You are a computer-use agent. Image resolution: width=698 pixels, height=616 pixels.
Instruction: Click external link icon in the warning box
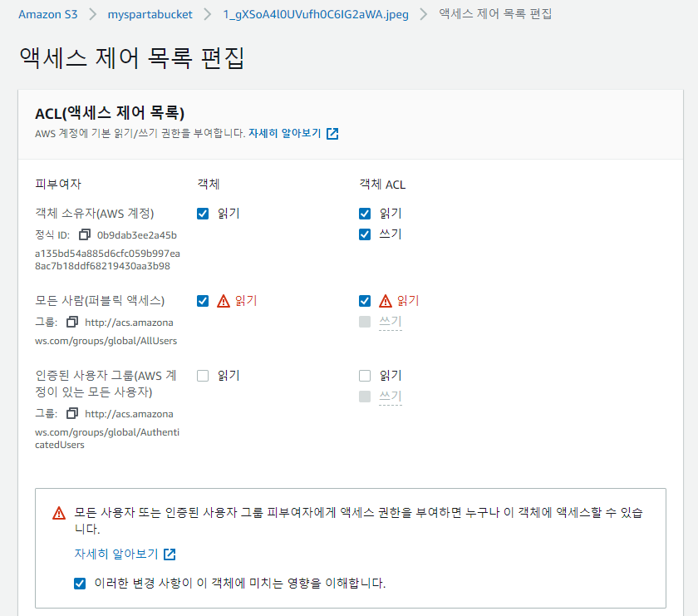pos(170,554)
